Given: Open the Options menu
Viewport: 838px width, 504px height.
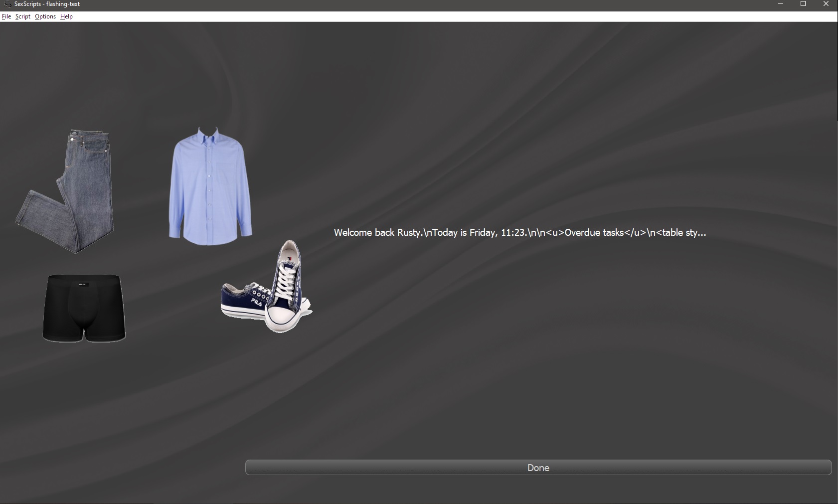Looking at the screenshot, I should 45,16.
